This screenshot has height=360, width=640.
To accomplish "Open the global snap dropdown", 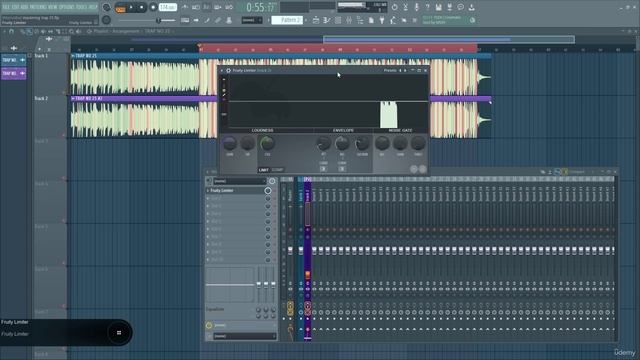I will [251, 20].
